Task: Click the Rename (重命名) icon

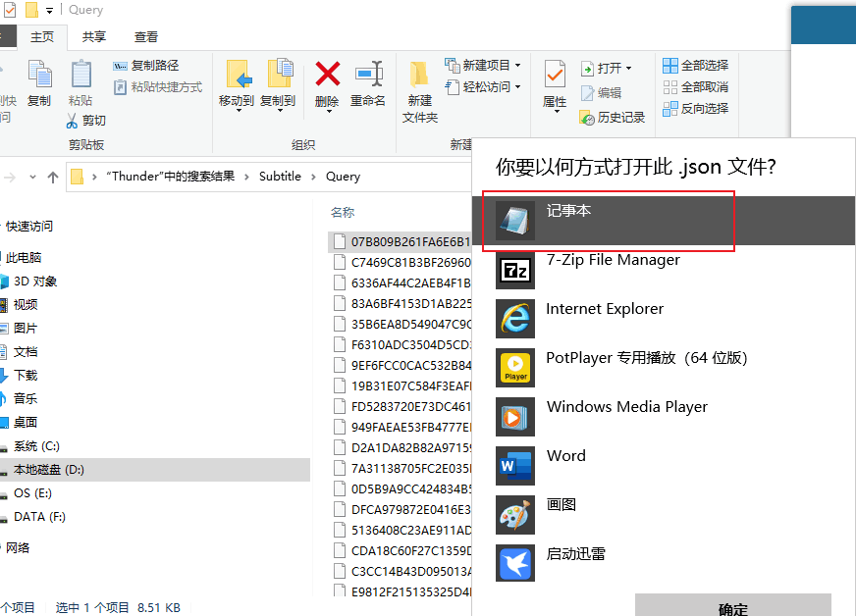Action: [368, 74]
